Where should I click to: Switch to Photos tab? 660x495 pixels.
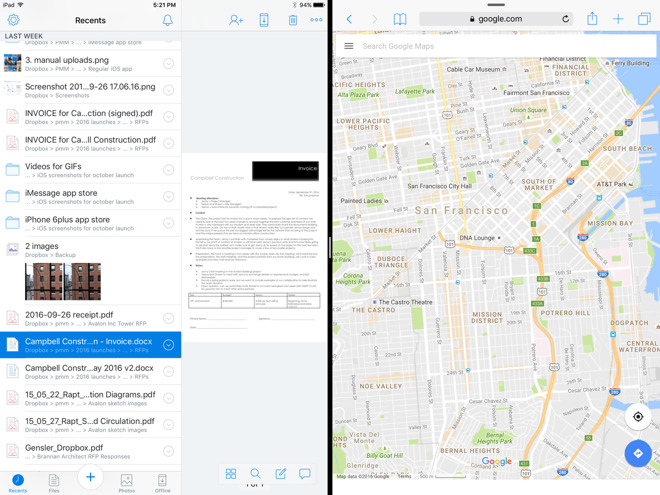[x=126, y=483]
